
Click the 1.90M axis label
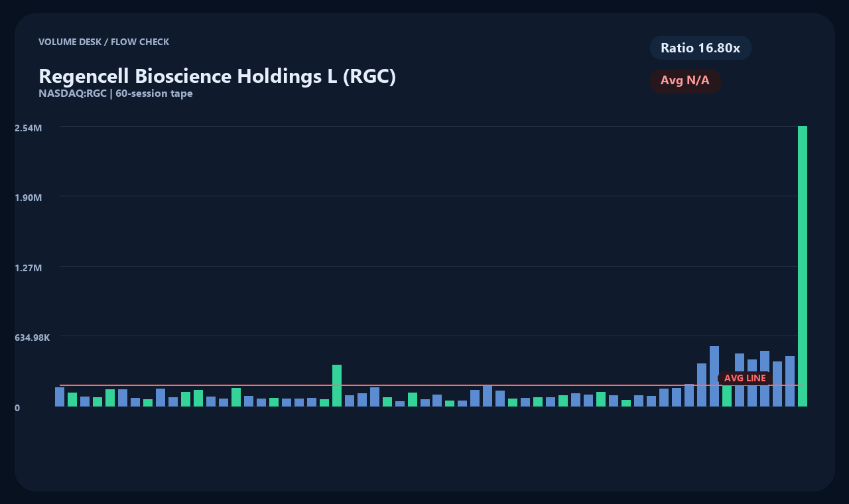tap(29, 198)
